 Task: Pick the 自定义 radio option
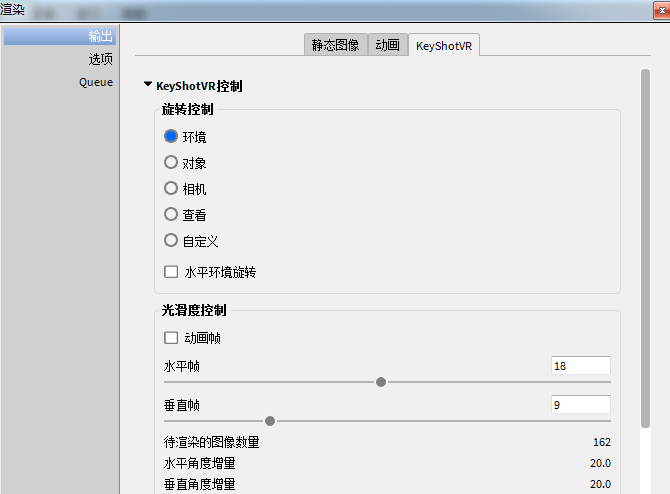point(171,240)
